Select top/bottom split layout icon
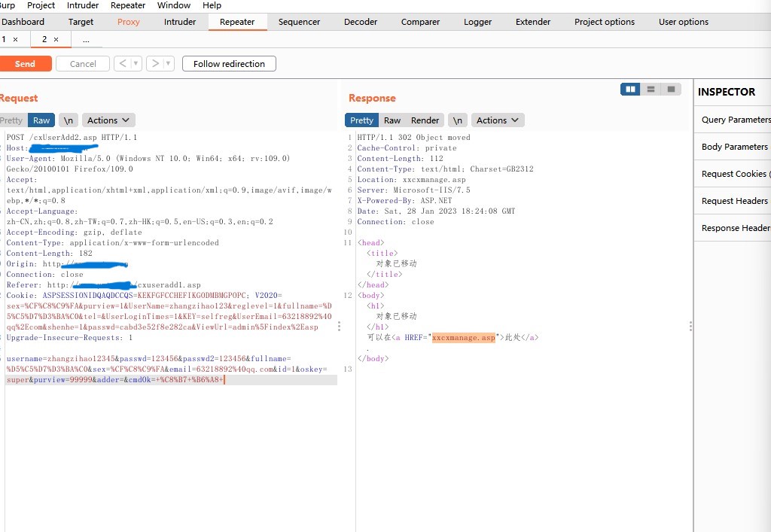This screenshot has width=771, height=532. (651, 89)
